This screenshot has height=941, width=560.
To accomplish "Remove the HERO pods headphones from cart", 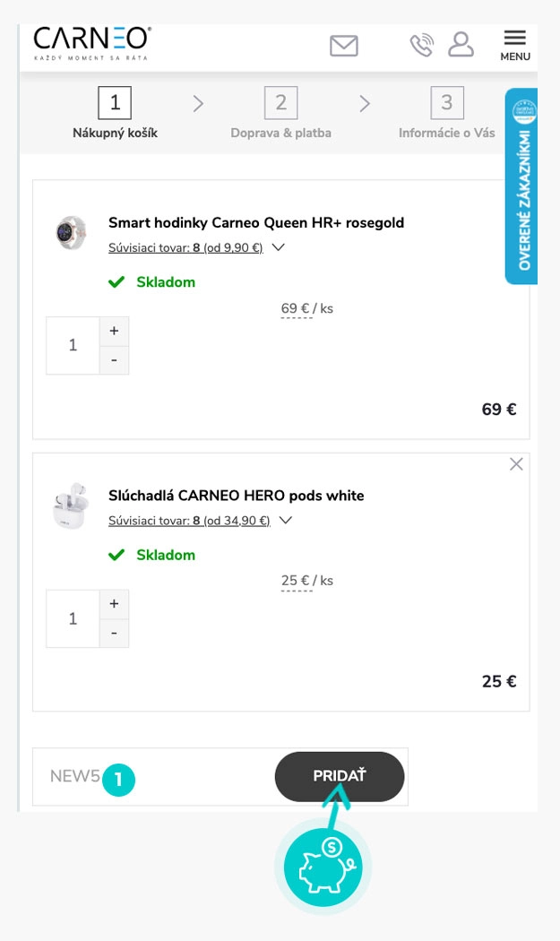I will (516, 464).
